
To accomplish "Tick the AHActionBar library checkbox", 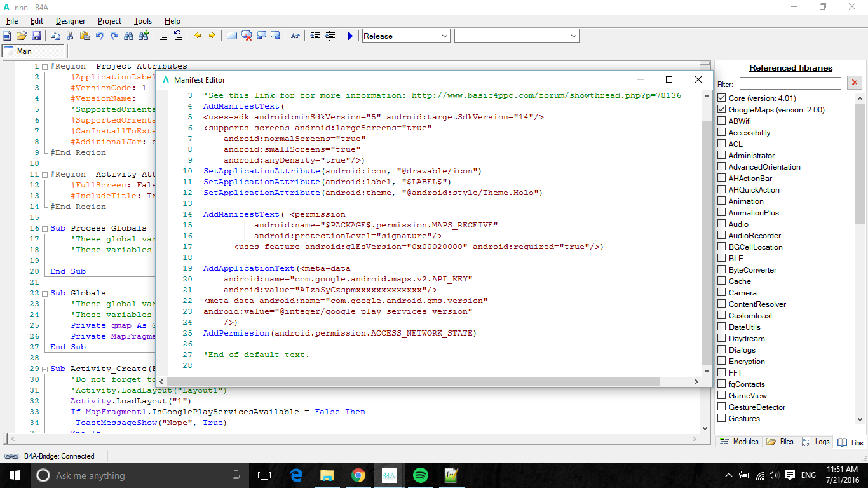I will click(722, 179).
